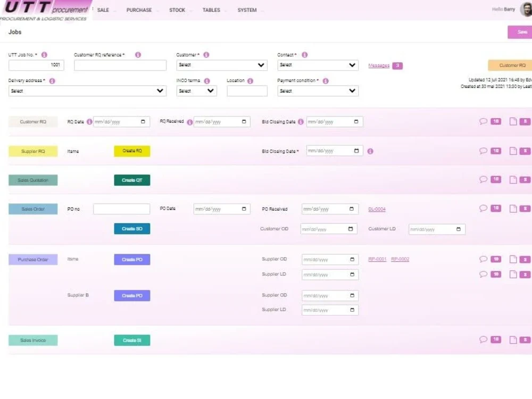Expand the Contact dropdown

[x=318, y=65]
